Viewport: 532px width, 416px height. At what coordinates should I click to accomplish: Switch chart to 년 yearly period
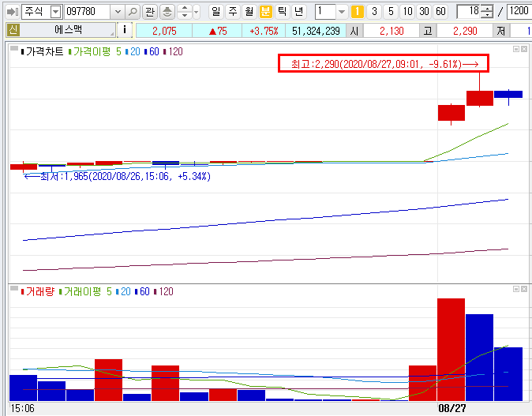298,12
